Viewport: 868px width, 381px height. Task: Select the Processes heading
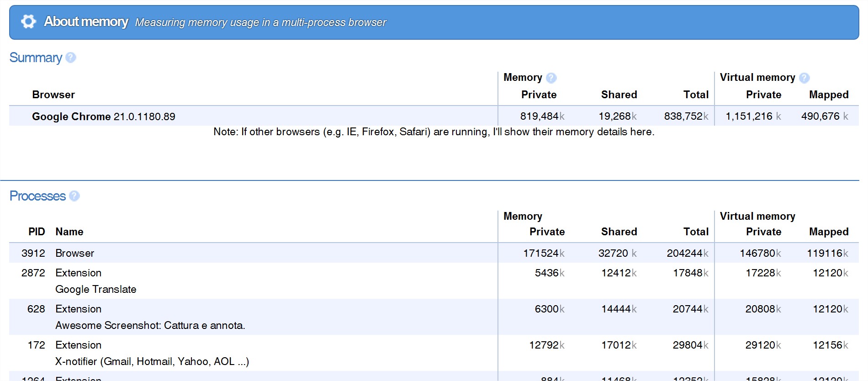pos(37,196)
